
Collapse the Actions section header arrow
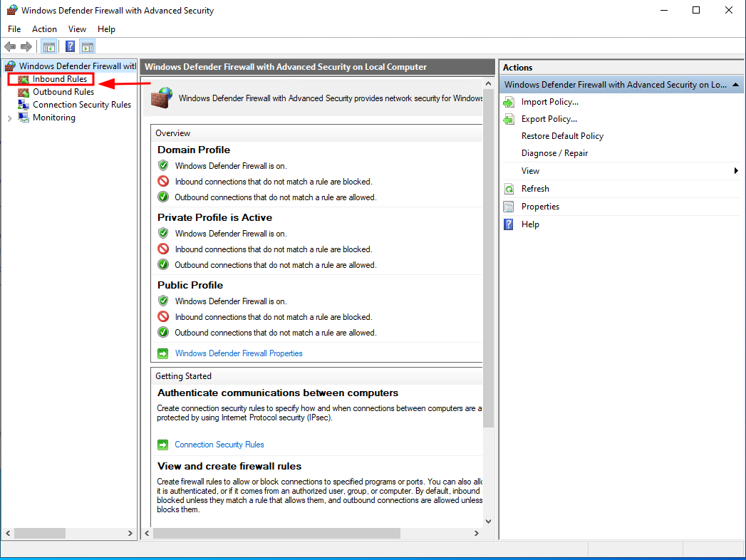(735, 85)
